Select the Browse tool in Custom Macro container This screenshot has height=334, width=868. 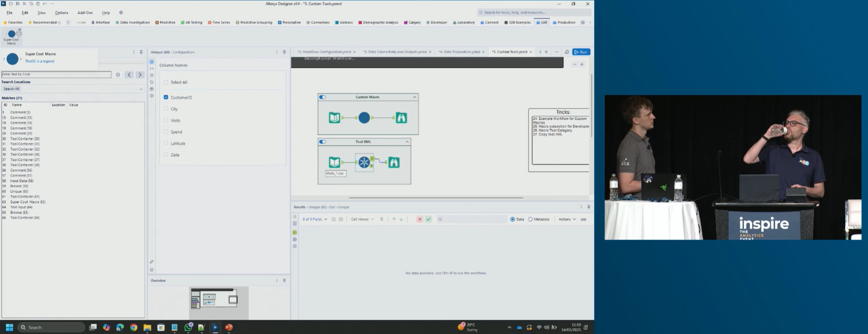(401, 118)
